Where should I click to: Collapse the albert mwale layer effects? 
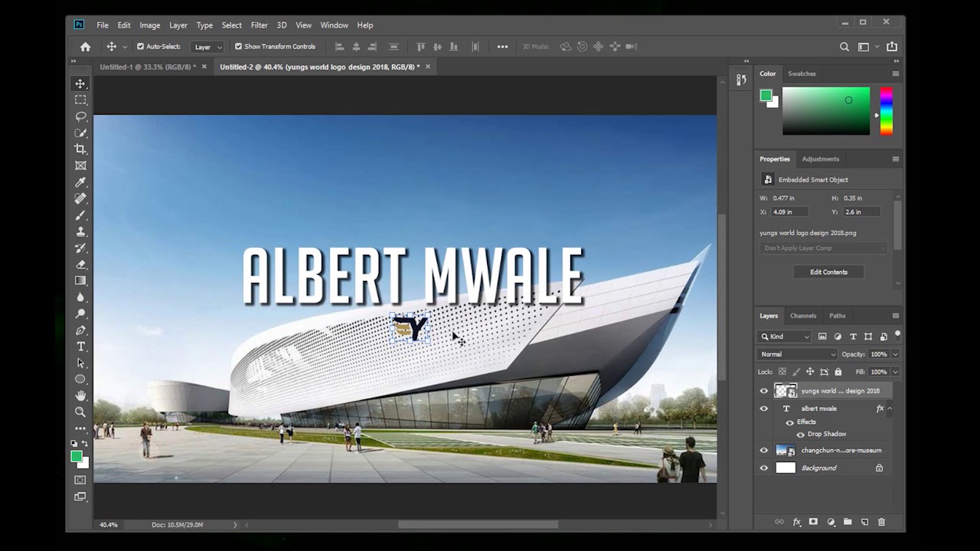pos(890,409)
